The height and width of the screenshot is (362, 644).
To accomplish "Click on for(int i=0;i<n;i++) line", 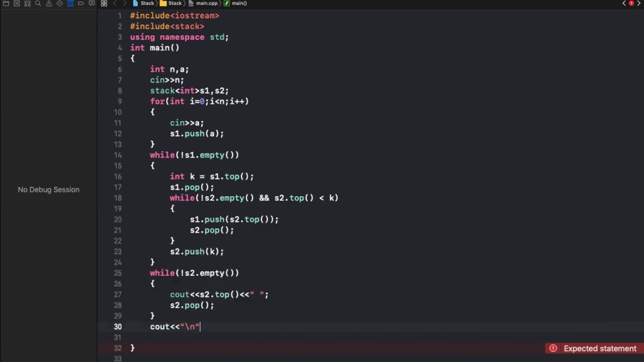I will (x=199, y=102).
